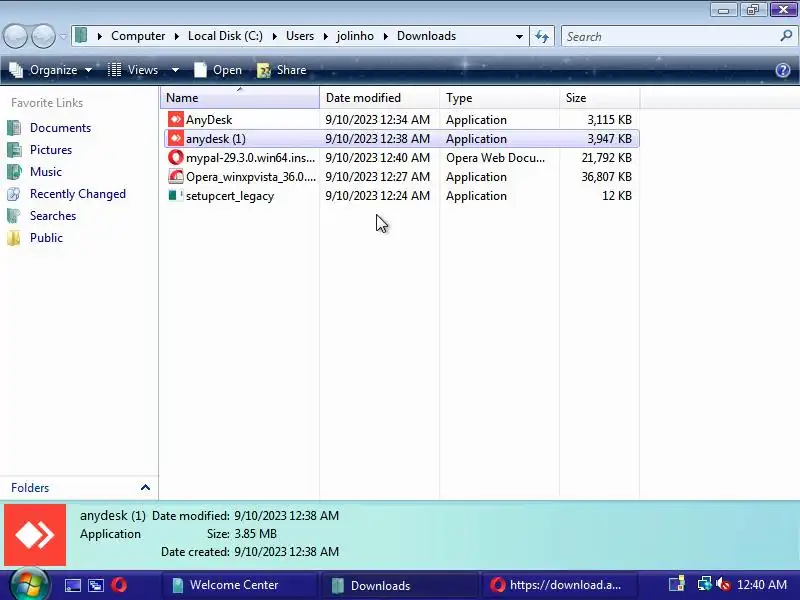This screenshot has height=600, width=800.
Task: Click Show Desktop quick launch icon
Action: point(72,585)
